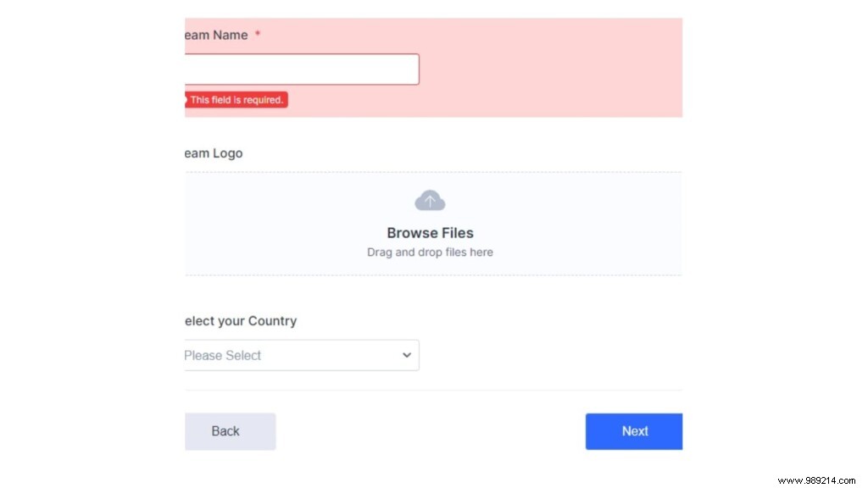The image size is (868, 488).
Task: Click the red error icon beside required message
Action: click(185, 100)
